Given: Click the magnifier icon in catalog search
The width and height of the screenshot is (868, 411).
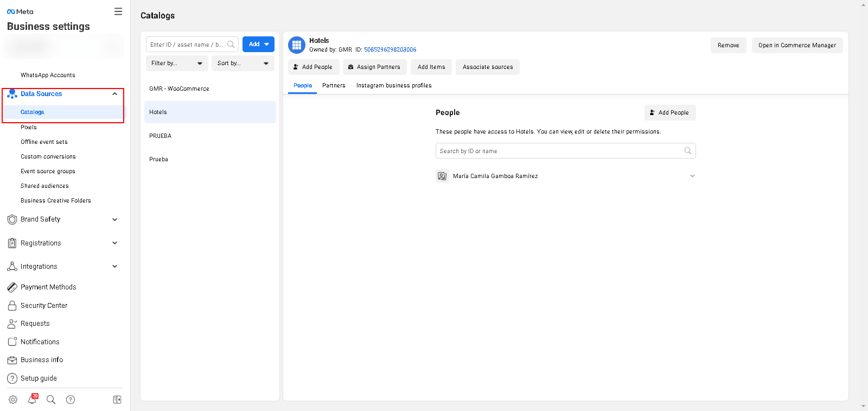Looking at the screenshot, I should coord(231,45).
